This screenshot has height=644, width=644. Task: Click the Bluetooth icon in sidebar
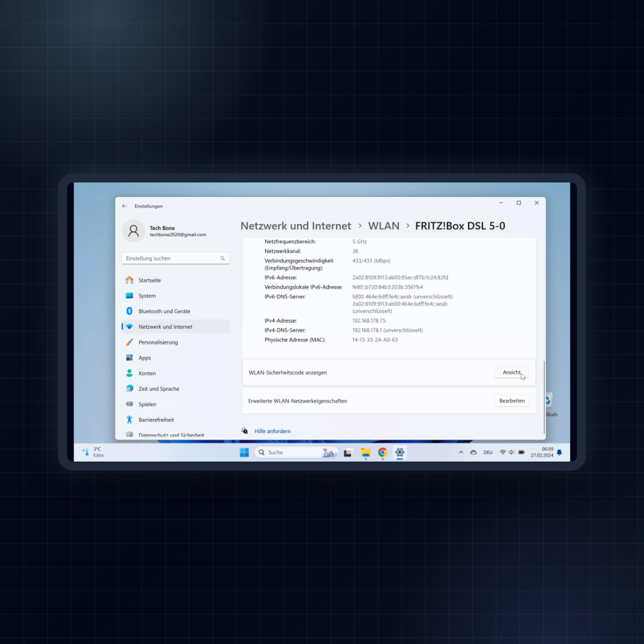pos(129,311)
